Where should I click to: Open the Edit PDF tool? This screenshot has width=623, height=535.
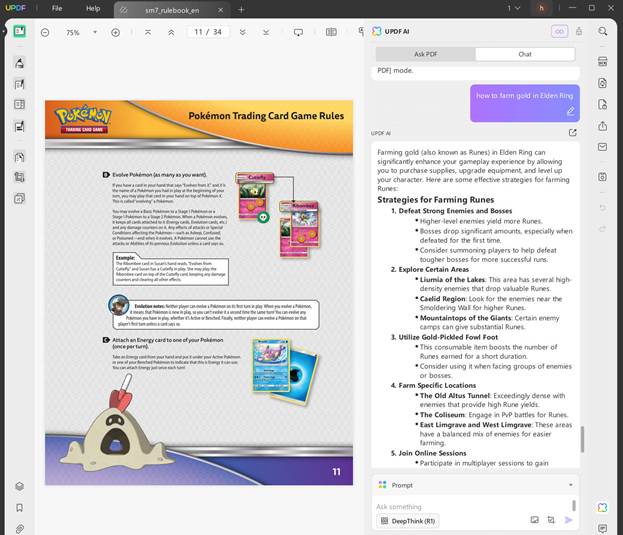19,84
